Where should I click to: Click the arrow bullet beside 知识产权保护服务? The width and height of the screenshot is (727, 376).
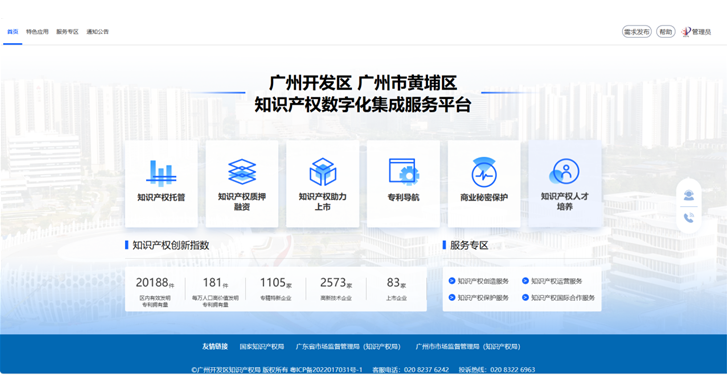click(452, 298)
